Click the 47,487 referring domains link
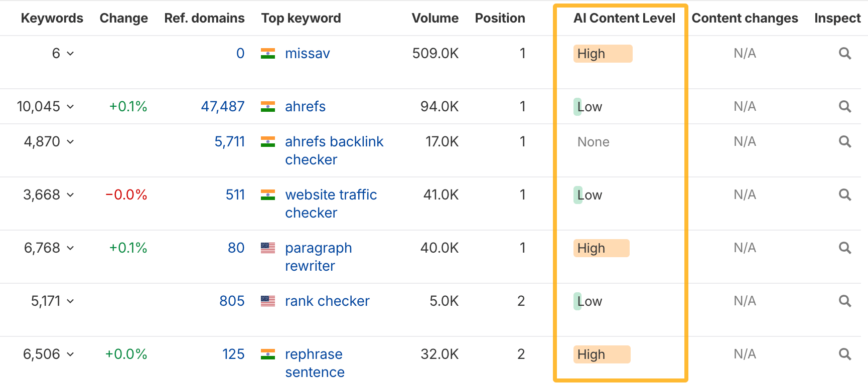This screenshot has width=868, height=386. tap(222, 106)
